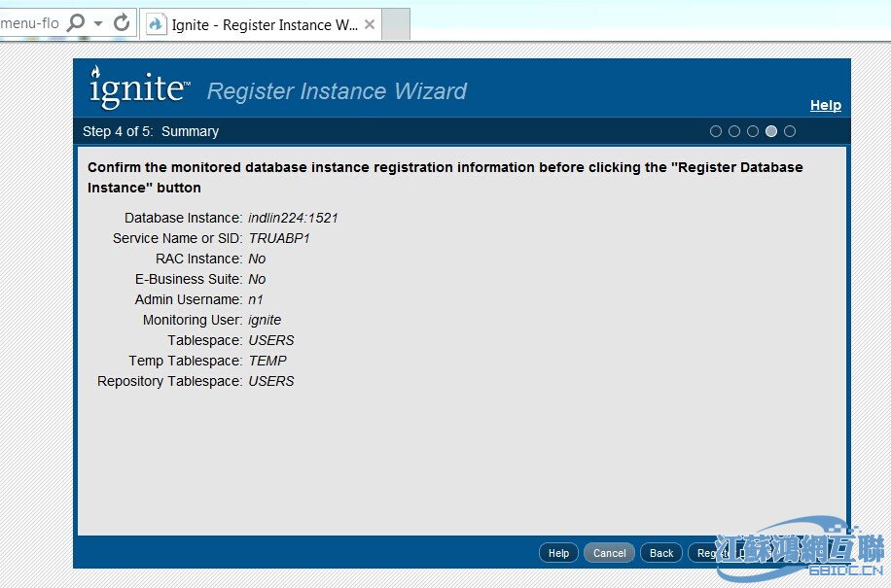Click the 'Service Name or SID:' label

(x=177, y=238)
